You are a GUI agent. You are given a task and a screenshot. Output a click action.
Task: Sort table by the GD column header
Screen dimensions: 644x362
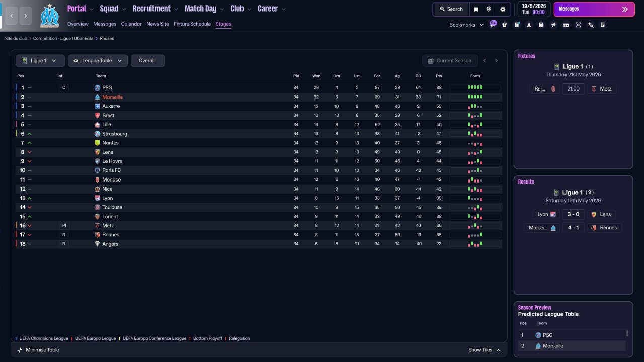coord(418,76)
